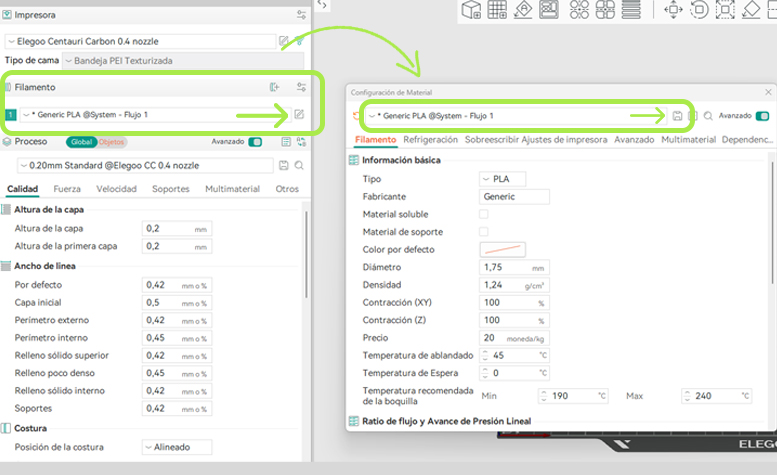Viewport: 777px width, 475px height.
Task: Click the Add plate grid icon
Action: click(x=497, y=9)
